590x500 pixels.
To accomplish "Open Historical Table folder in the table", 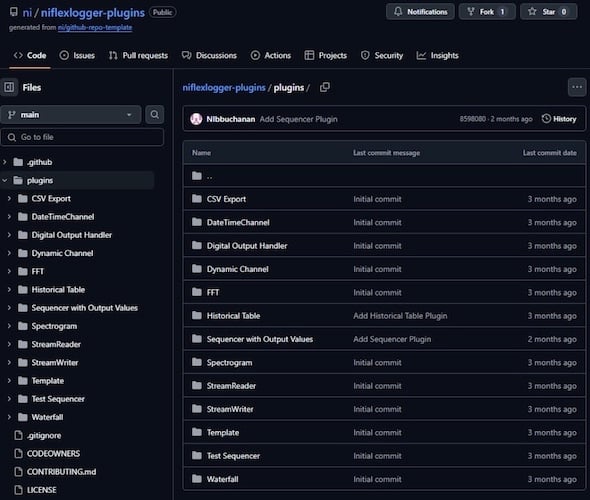I will (233, 316).
